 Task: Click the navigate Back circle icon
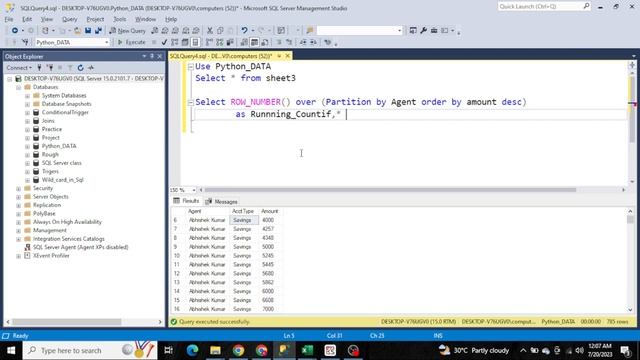[x=15, y=31]
